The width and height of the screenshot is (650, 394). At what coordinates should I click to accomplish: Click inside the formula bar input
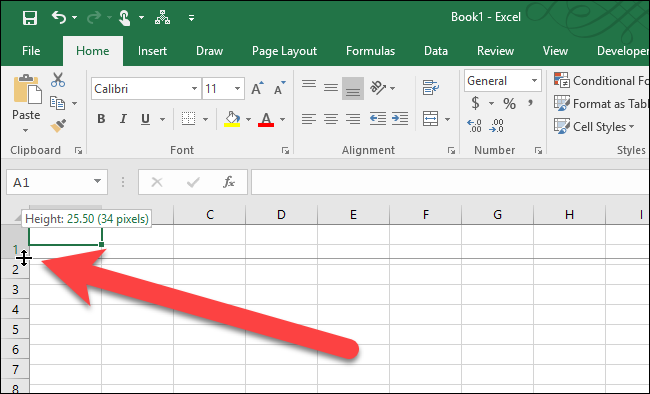(450, 182)
